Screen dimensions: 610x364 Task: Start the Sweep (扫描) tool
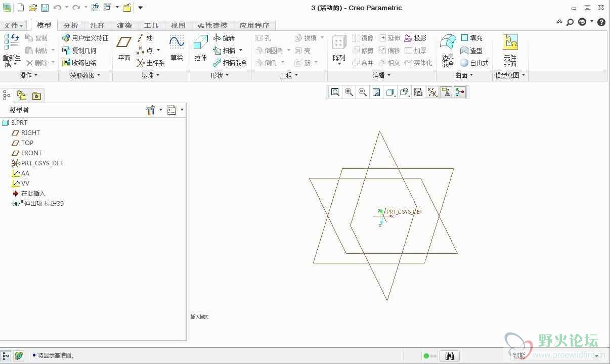coord(224,51)
